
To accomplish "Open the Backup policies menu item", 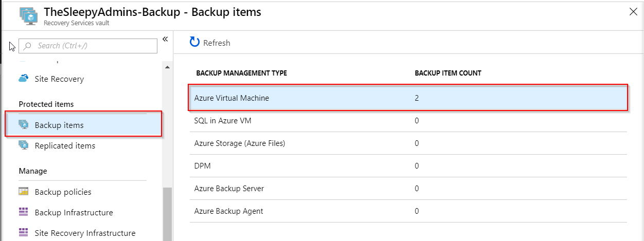I will pyautogui.click(x=63, y=192).
